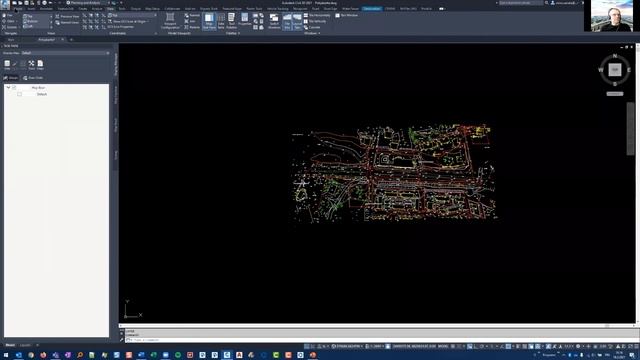Screen dimensions: 640x360
Task: Close the current drawing file tab
Action: pos(62,40)
